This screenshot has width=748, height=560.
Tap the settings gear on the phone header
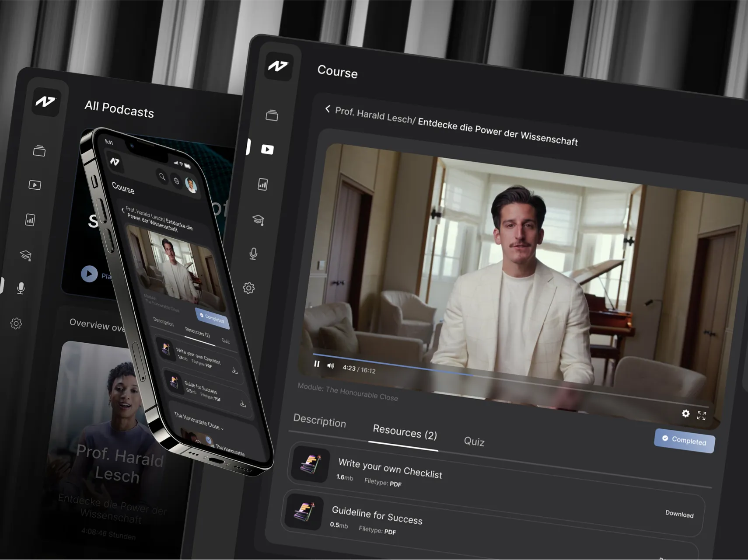point(176,181)
